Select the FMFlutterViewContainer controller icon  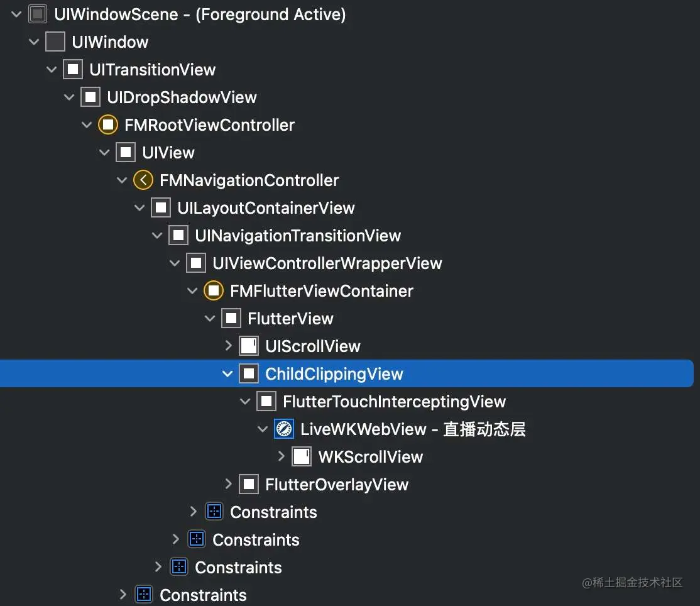214,290
